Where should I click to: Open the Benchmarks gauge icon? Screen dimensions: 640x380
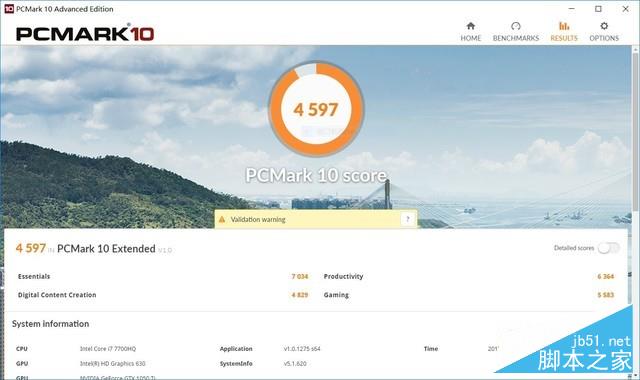[516, 26]
